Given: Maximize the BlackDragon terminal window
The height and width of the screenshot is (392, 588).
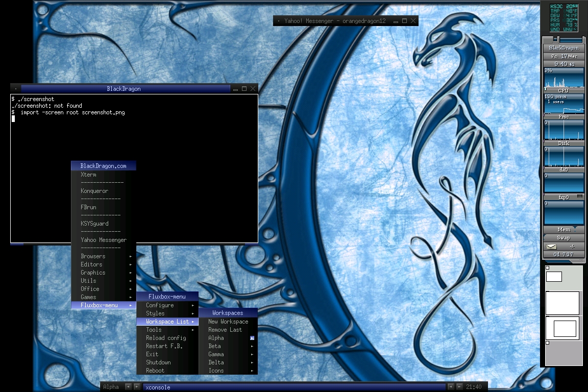Looking at the screenshot, I should 244,89.
